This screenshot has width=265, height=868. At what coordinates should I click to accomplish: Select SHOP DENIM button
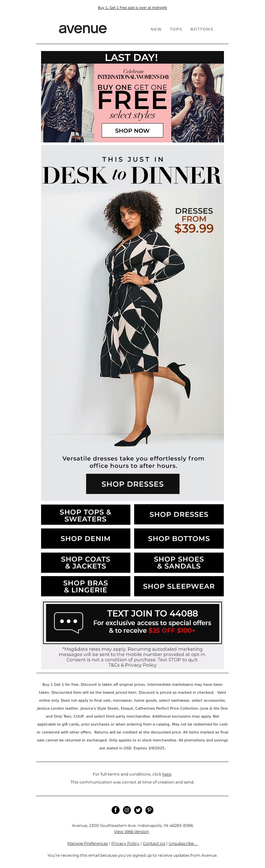coord(85,538)
